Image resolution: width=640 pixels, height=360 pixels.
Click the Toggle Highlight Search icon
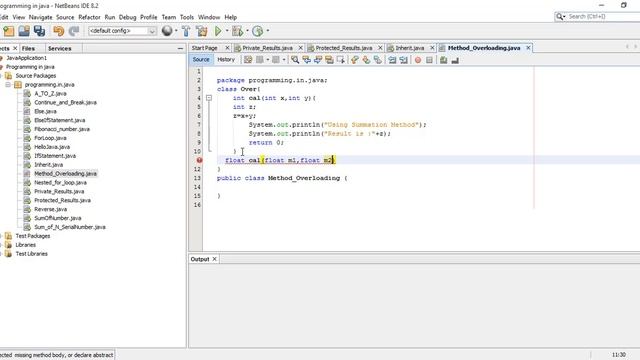(x=329, y=60)
